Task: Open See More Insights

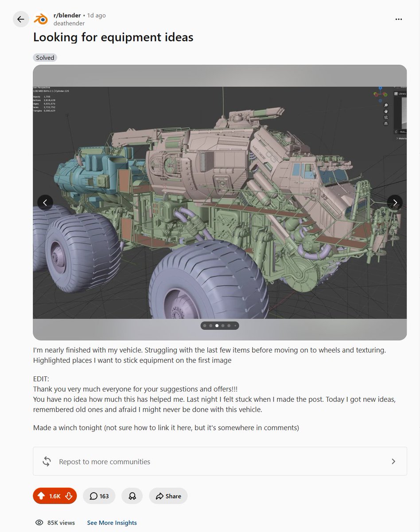Action: 112,523
